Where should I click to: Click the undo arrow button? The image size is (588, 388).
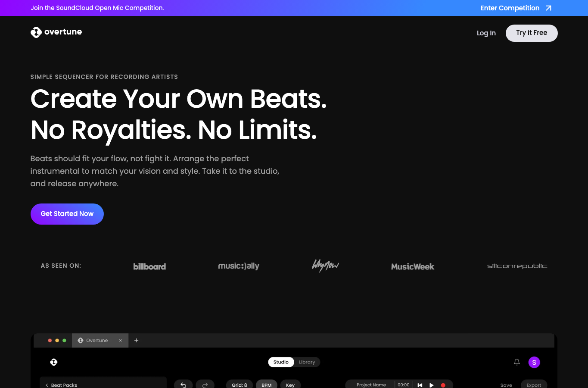coord(183,385)
